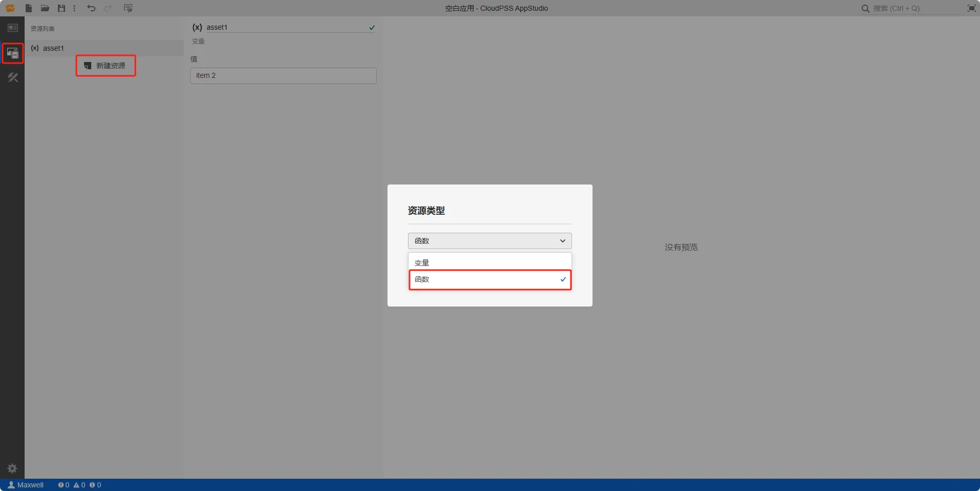Open the preview and publish icon
This screenshot has width=980, height=491.
(x=128, y=8)
